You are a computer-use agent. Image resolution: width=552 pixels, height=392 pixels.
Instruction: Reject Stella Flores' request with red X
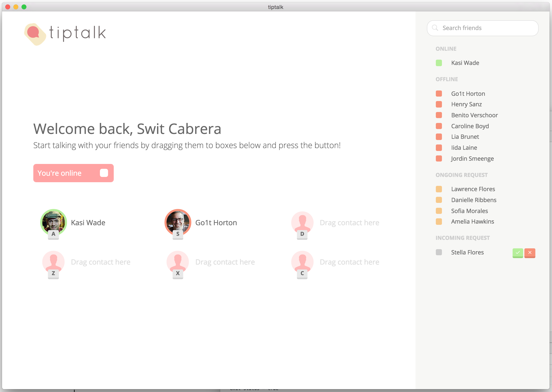point(529,253)
